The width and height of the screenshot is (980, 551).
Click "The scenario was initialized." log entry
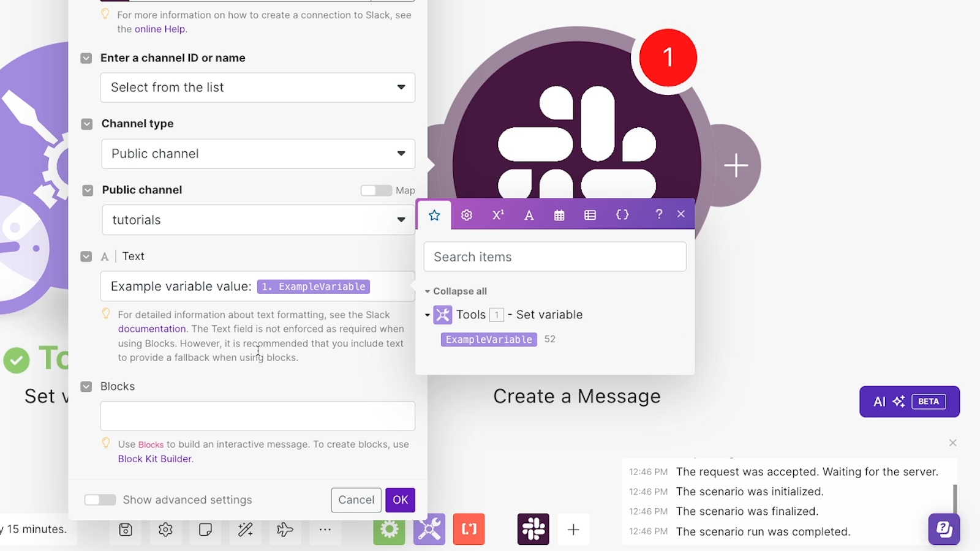click(x=750, y=492)
